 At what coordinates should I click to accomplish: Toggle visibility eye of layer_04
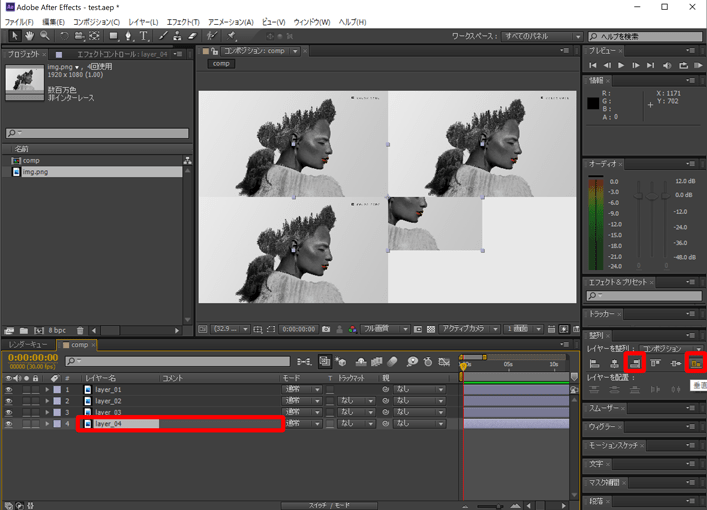tap(9, 424)
